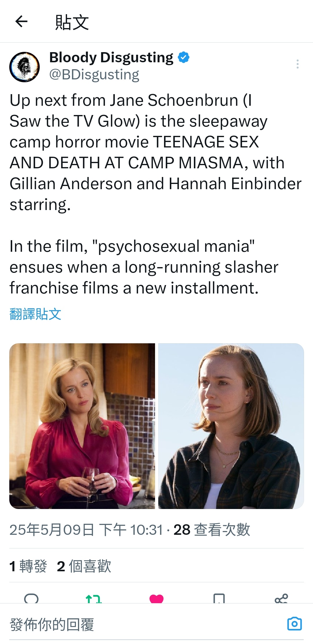Unlike the post with the pink heart
This screenshot has height=644, width=313.
click(x=156, y=599)
